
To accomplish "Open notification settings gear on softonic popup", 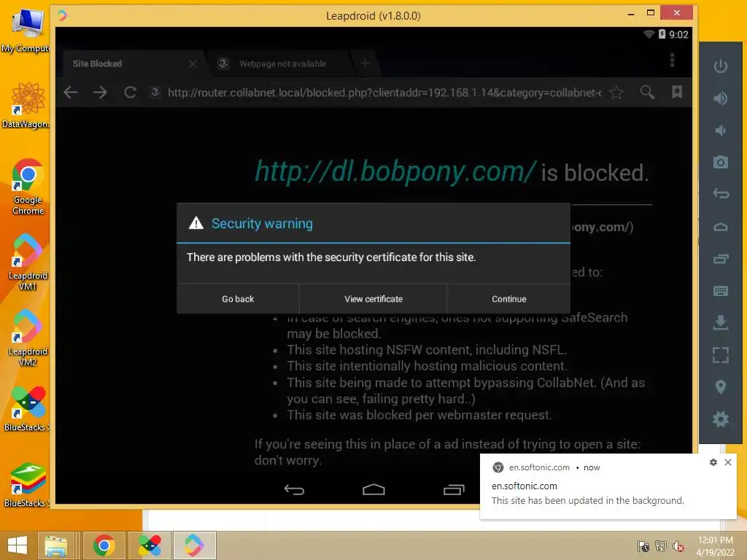I will pos(713,462).
